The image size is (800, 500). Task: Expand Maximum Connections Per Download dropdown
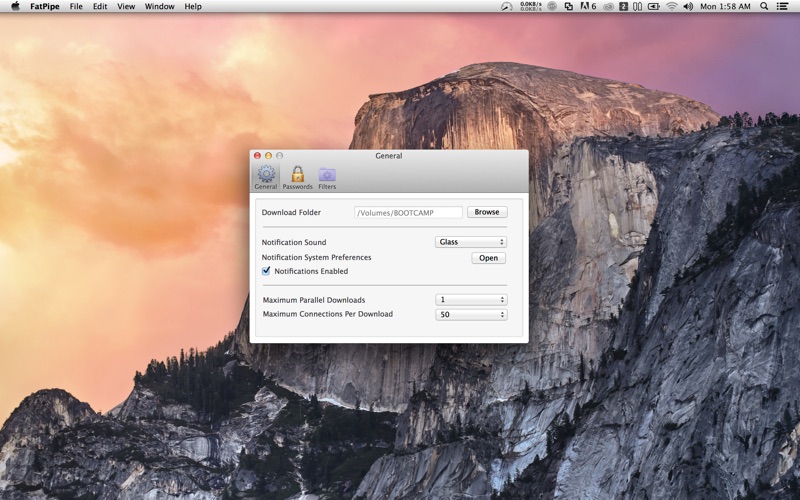pyautogui.click(x=470, y=314)
